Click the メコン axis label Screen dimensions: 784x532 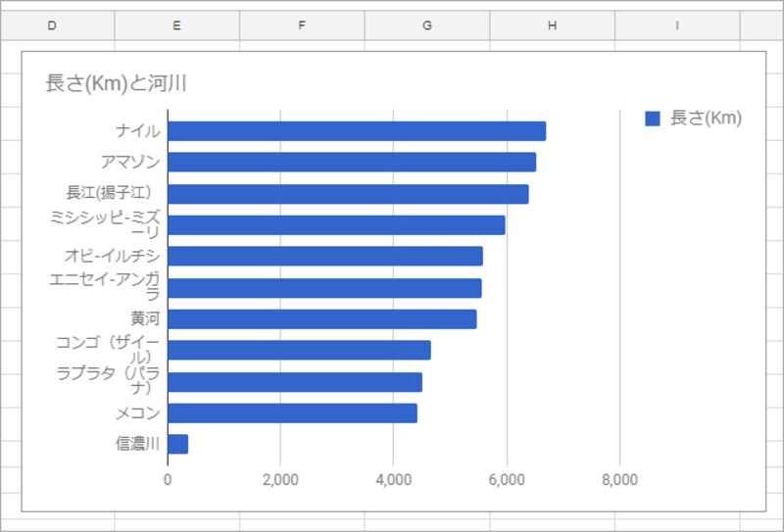point(138,413)
